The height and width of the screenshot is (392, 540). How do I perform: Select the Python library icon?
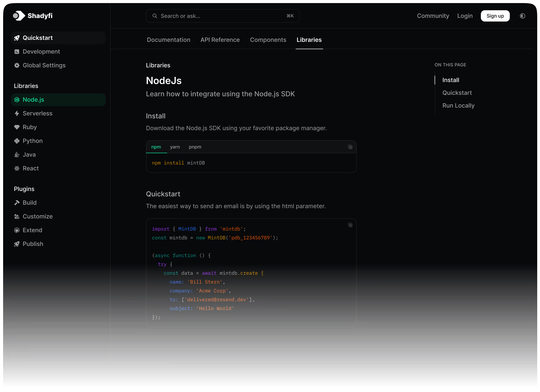pyautogui.click(x=17, y=141)
